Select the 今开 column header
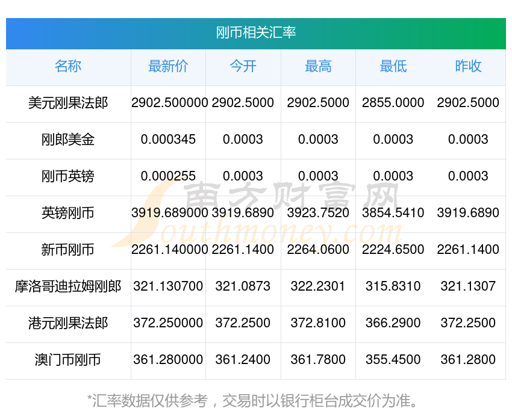The image size is (512, 420). (243, 66)
